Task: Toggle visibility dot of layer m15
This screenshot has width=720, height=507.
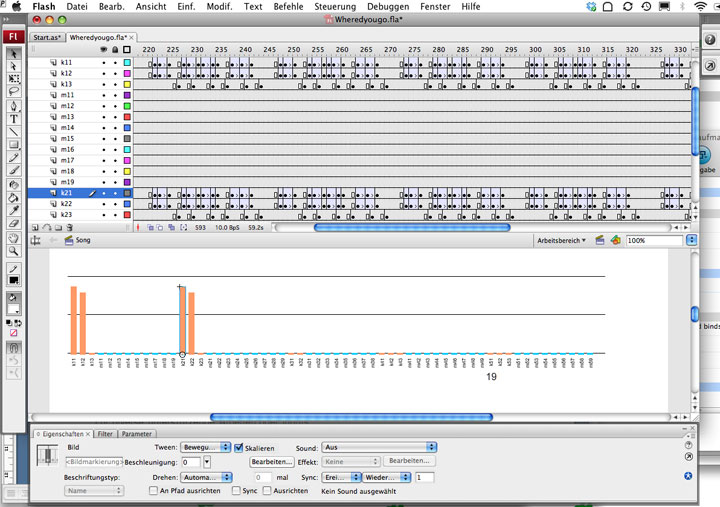Action: click(x=104, y=139)
